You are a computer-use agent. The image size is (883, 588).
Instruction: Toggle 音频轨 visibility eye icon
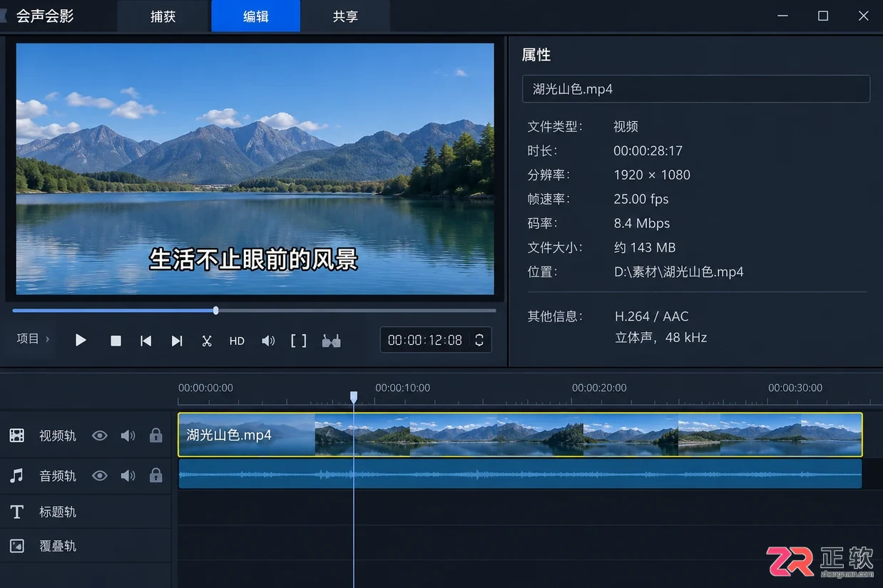[100, 475]
